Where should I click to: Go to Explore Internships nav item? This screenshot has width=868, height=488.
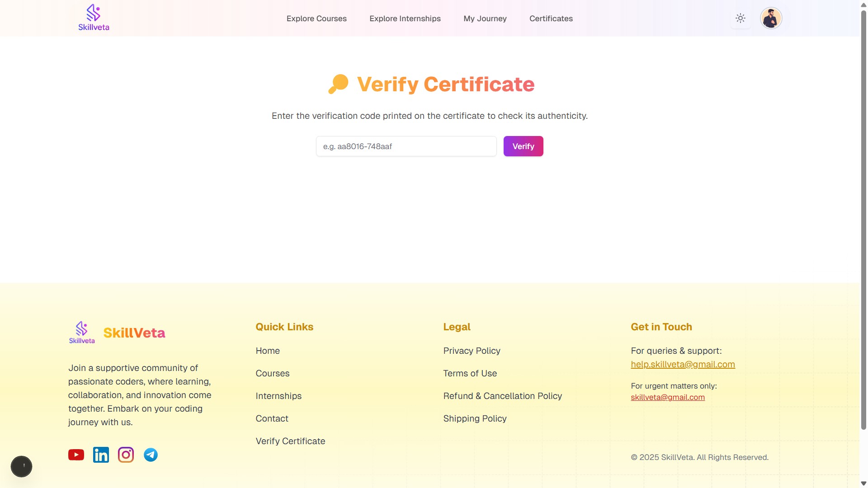405,19
